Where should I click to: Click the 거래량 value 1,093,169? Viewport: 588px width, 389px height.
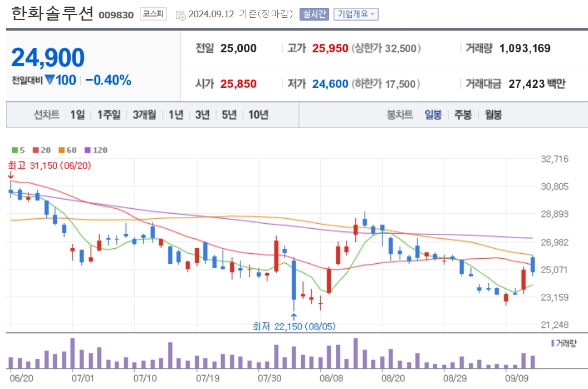click(x=525, y=48)
